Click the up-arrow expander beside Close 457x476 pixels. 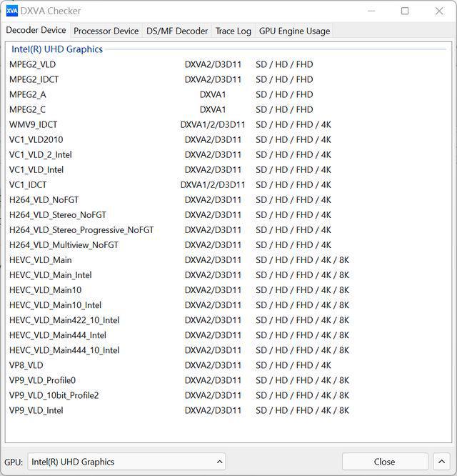pyautogui.click(x=441, y=462)
